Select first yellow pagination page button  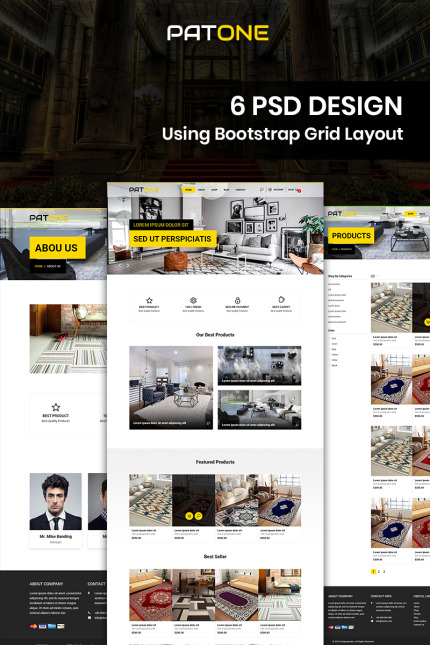pos(373,571)
